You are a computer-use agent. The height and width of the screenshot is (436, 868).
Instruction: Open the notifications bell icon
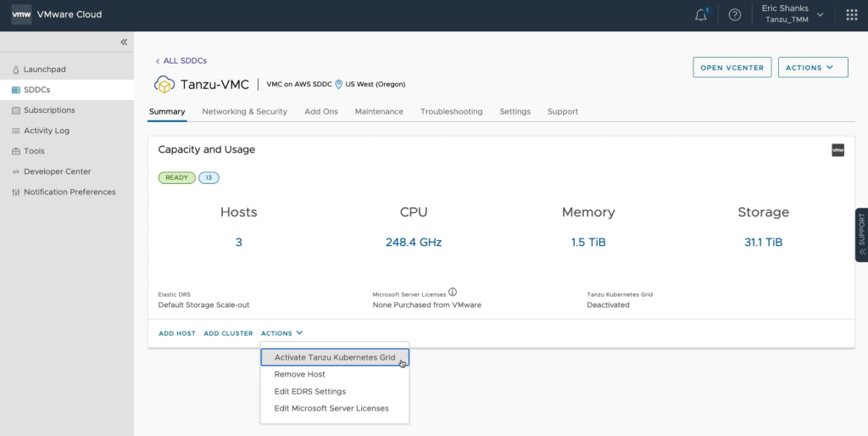(701, 15)
